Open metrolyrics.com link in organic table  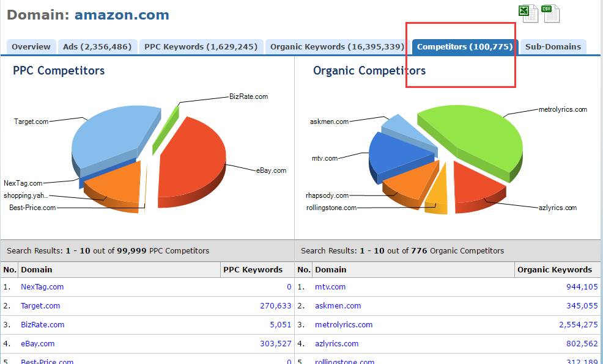[344, 325]
